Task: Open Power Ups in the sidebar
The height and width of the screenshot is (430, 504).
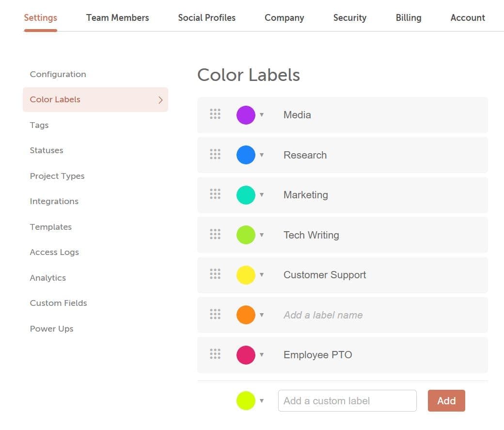Action: 52,329
